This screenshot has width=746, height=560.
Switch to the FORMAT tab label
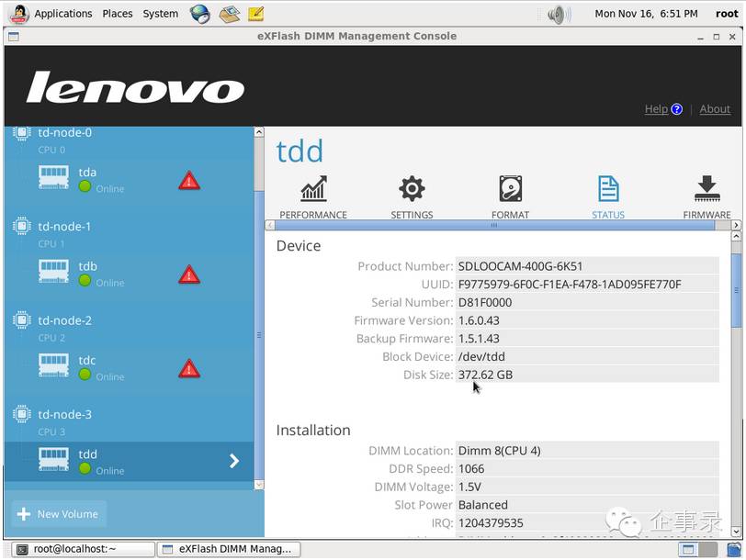pyautogui.click(x=510, y=215)
